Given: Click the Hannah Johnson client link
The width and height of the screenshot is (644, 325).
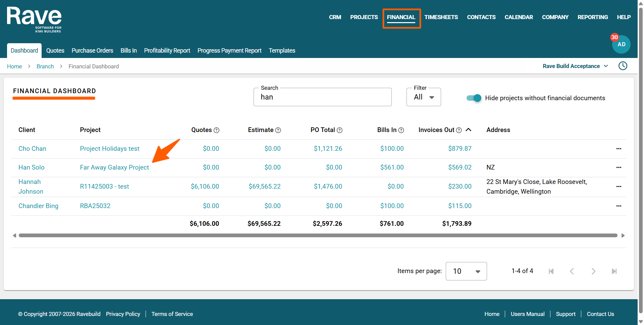Looking at the screenshot, I should pos(31,187).
